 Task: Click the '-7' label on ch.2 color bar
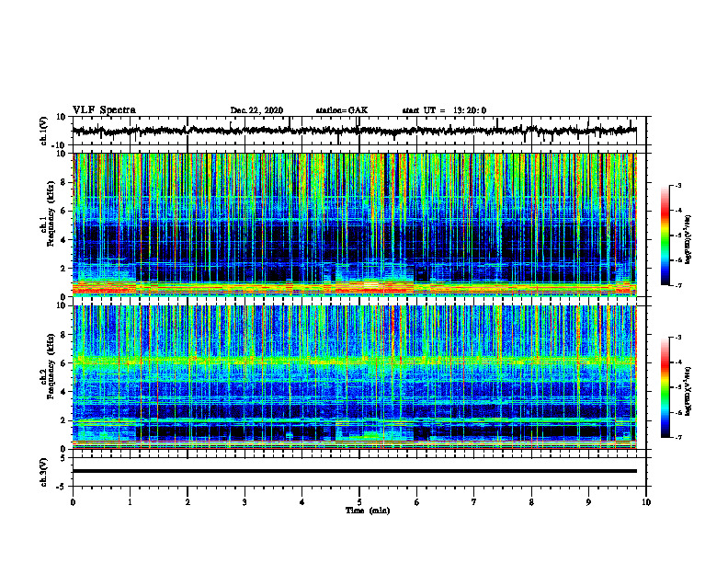coord(678,437)
